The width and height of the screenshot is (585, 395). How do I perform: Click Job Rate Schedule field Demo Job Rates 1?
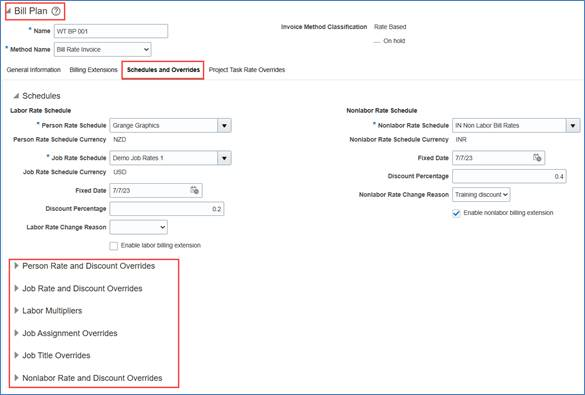pos(163,158)
